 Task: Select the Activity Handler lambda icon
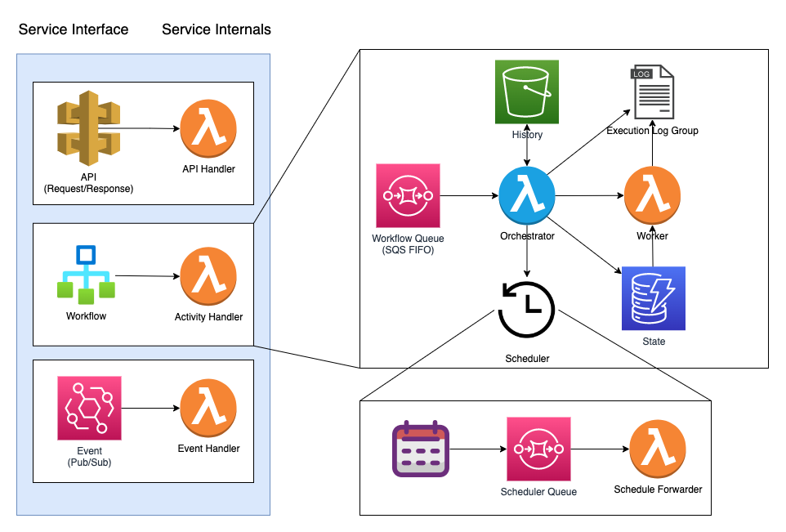(208, 276)
